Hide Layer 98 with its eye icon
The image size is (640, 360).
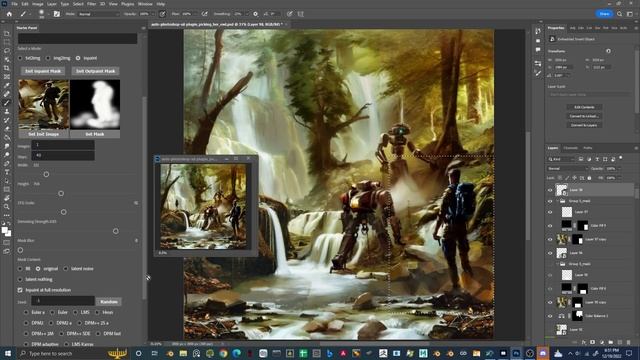click(x=550, y=190)
